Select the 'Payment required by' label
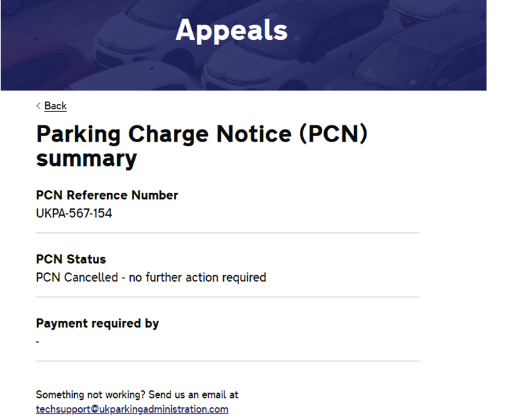 (x=97, y=324)
